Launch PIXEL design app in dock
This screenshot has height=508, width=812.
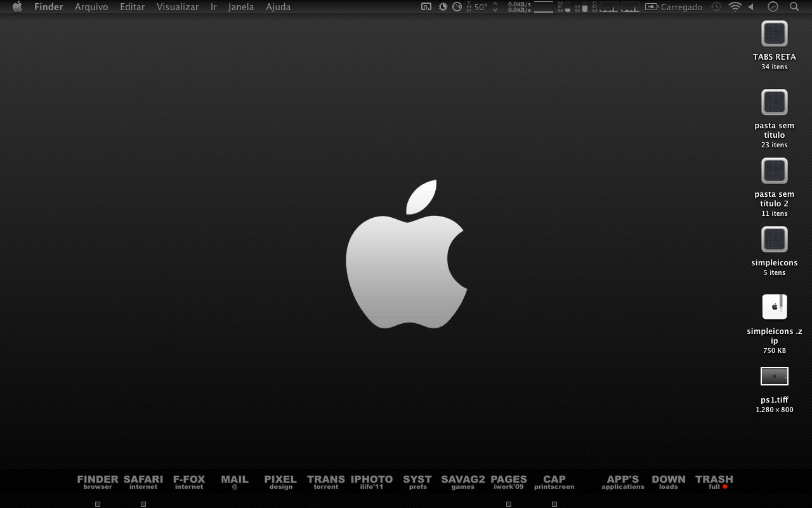click(280, 482)
